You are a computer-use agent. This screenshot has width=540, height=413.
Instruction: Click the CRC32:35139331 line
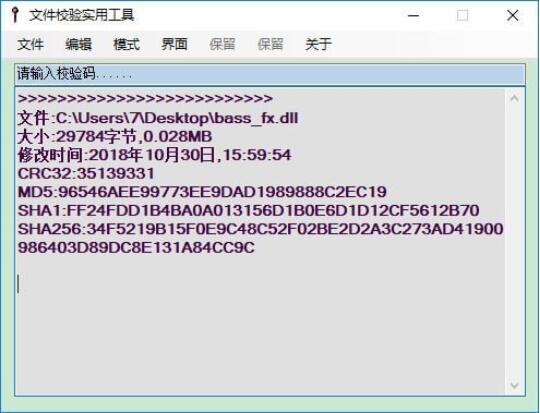(x=86, y=173)
